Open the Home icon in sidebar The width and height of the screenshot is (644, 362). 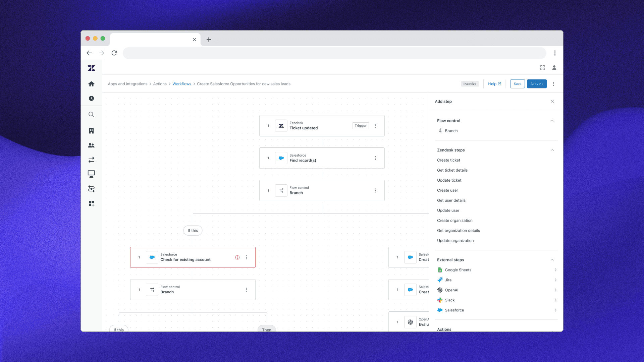[x=91, y=84]
